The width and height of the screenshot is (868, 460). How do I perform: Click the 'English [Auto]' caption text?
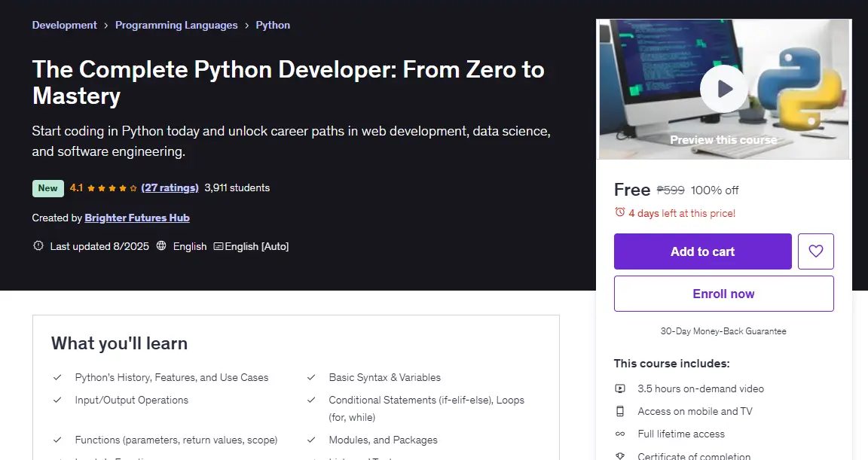click(x=257, y=247)
